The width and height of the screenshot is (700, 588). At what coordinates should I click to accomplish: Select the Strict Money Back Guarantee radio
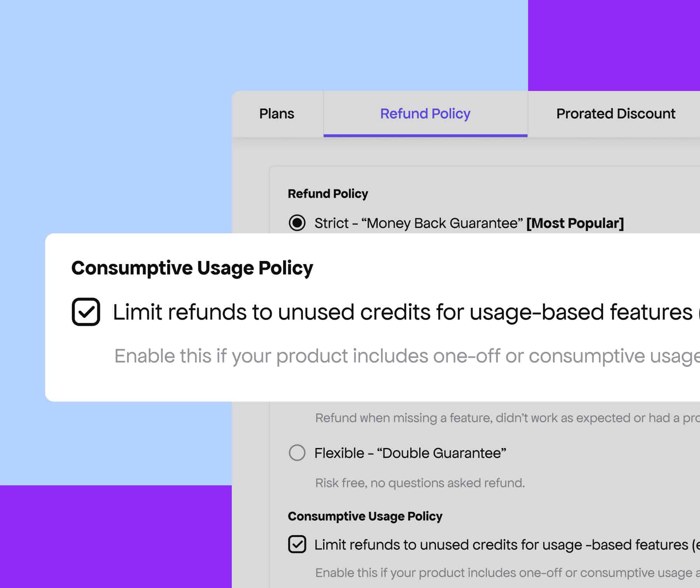pyautogui.click(x=297, y=223)
